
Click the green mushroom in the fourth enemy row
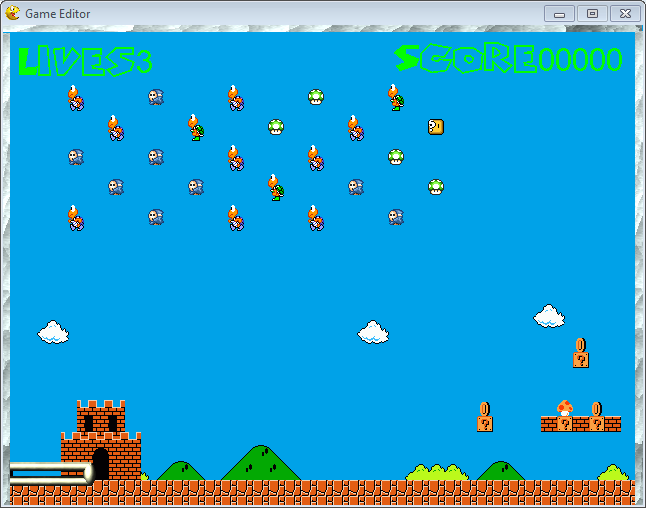coord(436,187)
